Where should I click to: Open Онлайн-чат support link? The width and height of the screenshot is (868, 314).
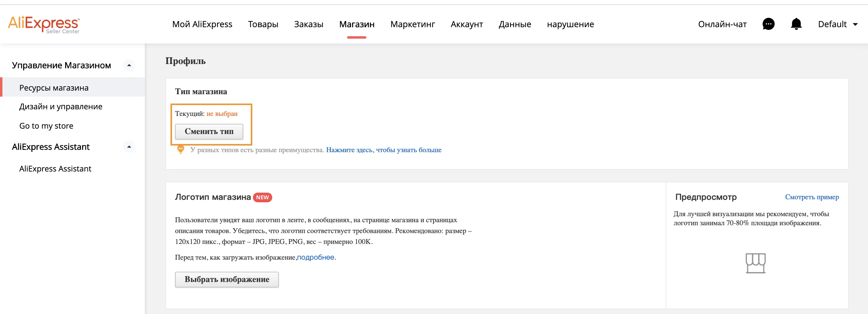pyautogui.click(x=723, y=24)
